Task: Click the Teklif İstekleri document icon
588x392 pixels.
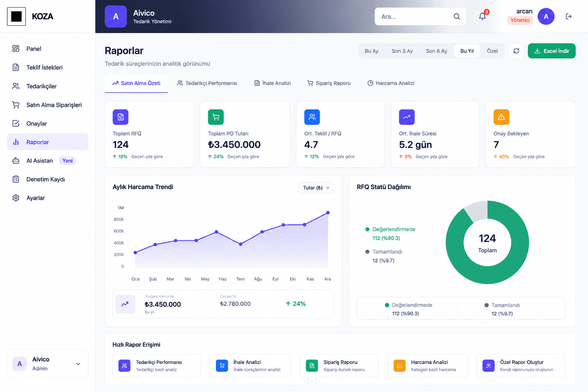Action: pos(16,67)
